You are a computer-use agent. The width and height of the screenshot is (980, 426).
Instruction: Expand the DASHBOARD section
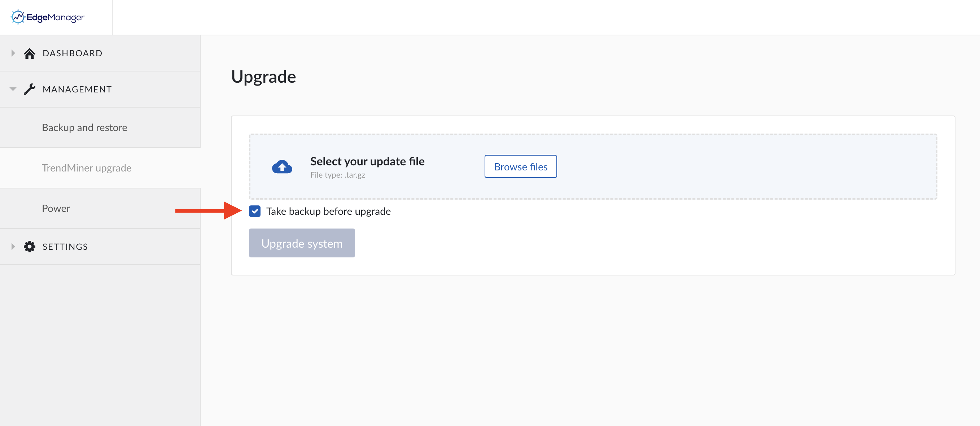13,53
